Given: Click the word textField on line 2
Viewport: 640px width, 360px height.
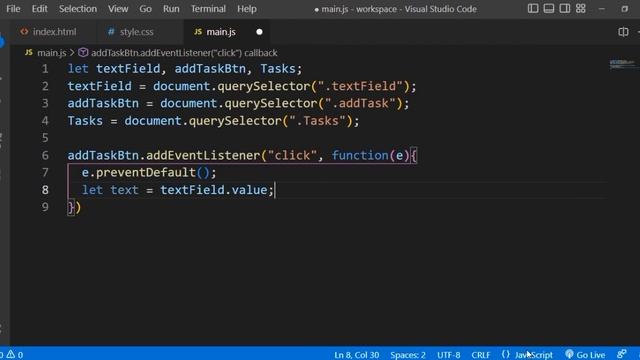Looking at the screenshot, I should [x=100, y=87].
